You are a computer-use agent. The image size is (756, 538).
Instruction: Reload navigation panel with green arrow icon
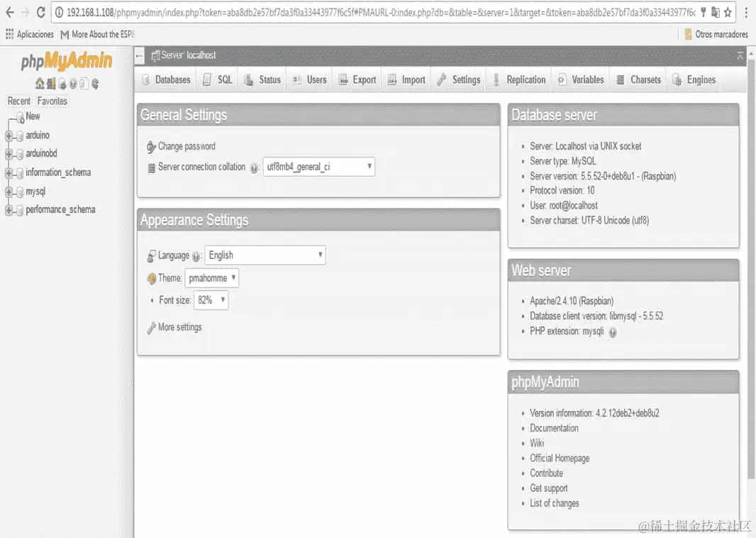pos(95,84)
